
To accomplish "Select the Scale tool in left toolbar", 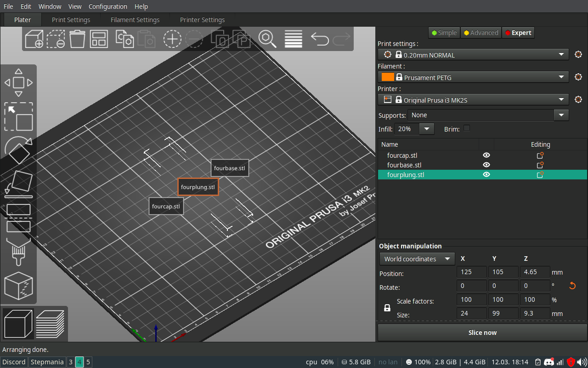I will (x=18, y=116).
